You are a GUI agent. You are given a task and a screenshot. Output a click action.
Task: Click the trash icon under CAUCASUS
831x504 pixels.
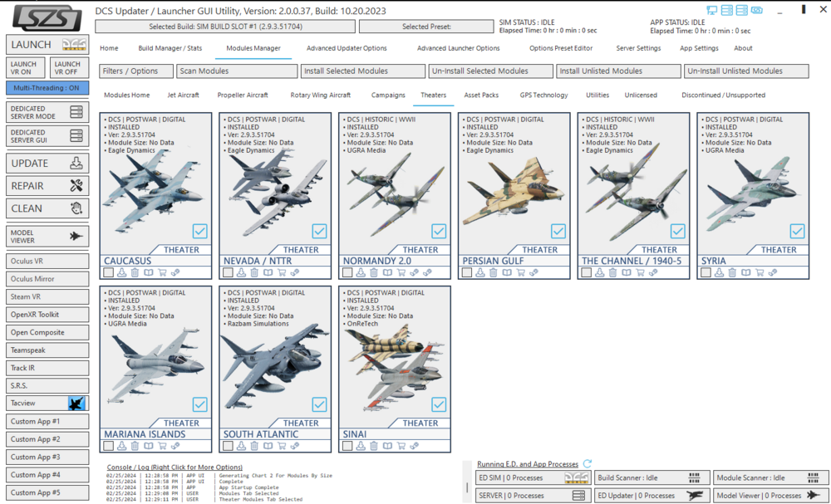[x=135, y=272]
